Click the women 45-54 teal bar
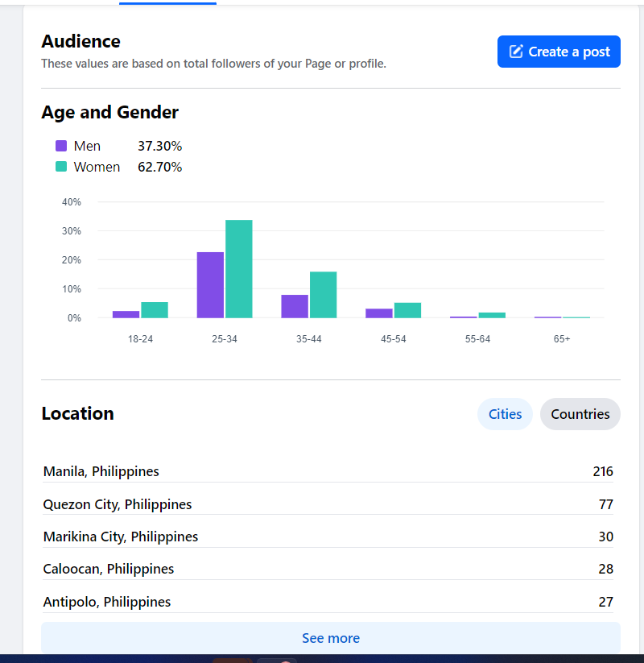The image size is (644, 663). (x=407, y=310)
